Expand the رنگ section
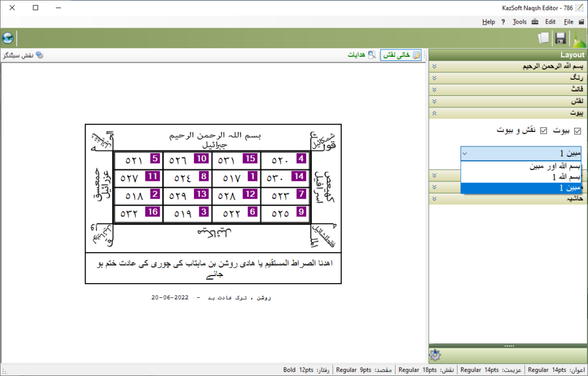588x376 pixels. pyautogui.click(x=508, y=77)
